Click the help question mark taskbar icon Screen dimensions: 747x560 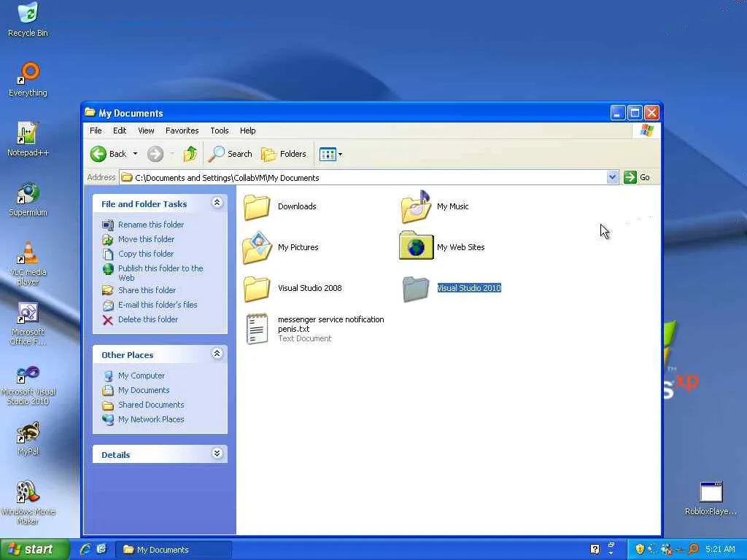click(595, 550)
